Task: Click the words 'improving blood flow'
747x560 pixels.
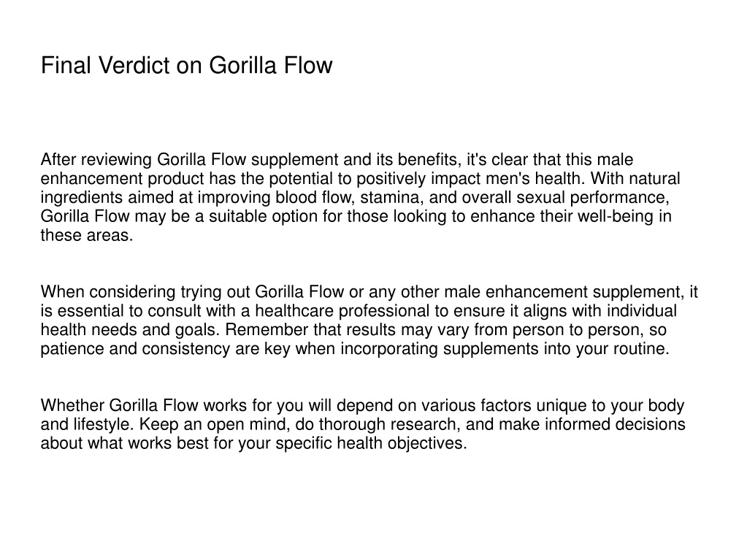Action: pyautogui.click(x=276, y=197)
